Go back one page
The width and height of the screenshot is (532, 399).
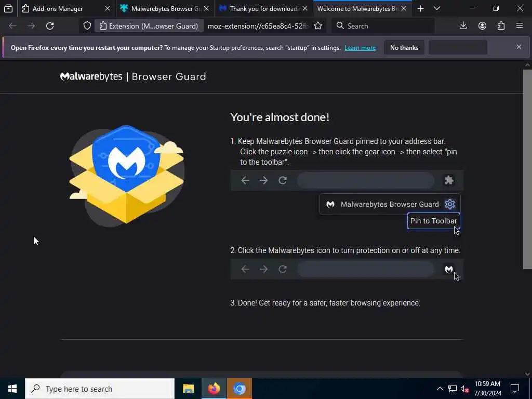(x=12, y=26)
